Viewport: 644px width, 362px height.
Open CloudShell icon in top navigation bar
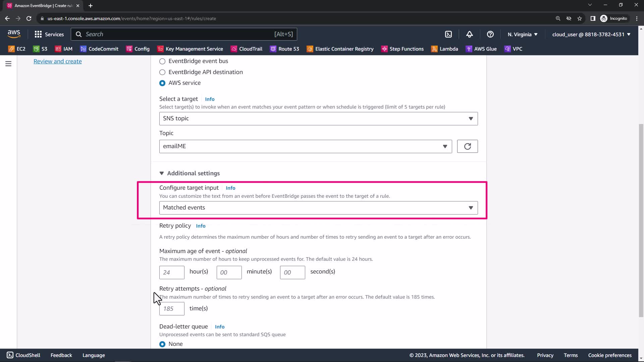coord(448,34)
